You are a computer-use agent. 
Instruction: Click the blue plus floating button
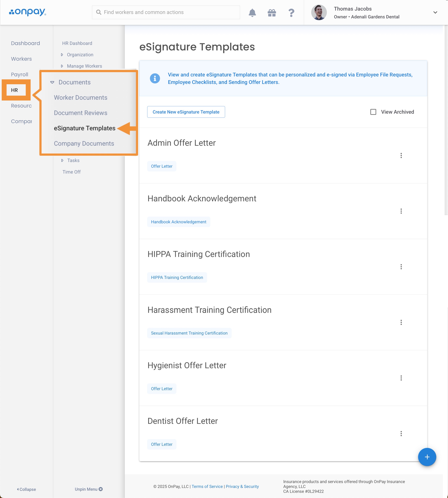pyautogui.click(x=427, y=457)
